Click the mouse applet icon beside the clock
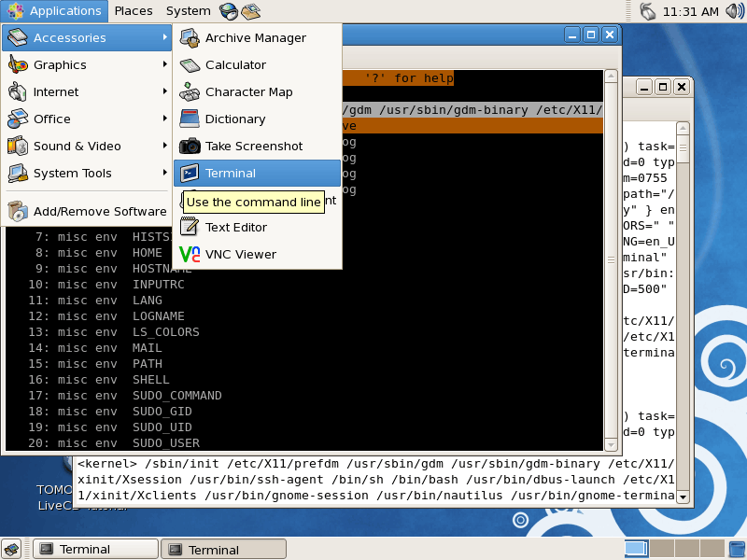Viewport: 747px width, 560px height. pyautogui.click(x=647, y=11)
